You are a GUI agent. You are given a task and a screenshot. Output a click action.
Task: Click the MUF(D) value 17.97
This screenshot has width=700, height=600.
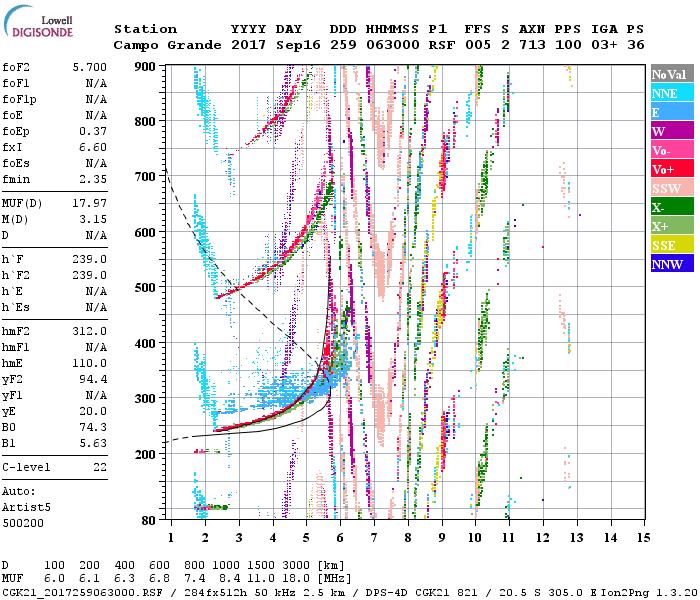click(x=90, y=204)
